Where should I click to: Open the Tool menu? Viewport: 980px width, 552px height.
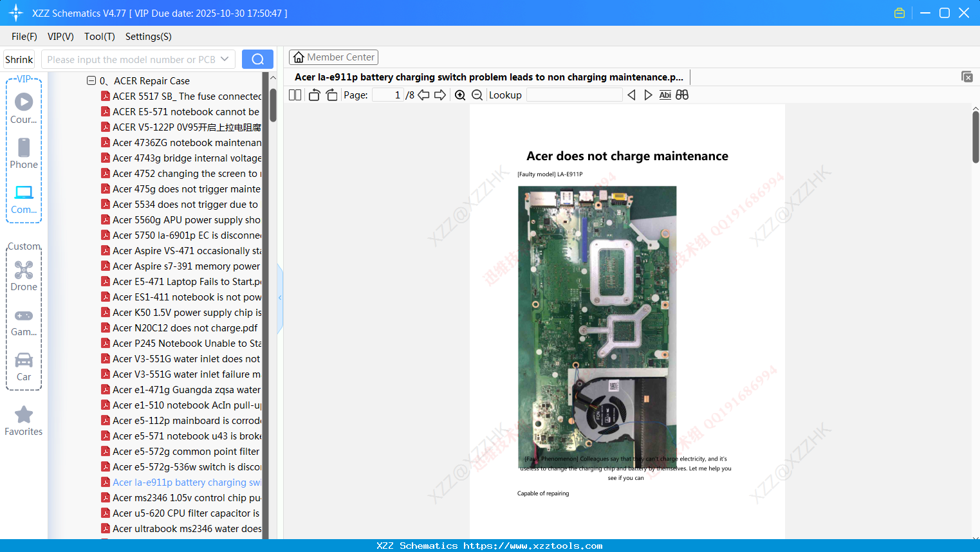(100, 37)
